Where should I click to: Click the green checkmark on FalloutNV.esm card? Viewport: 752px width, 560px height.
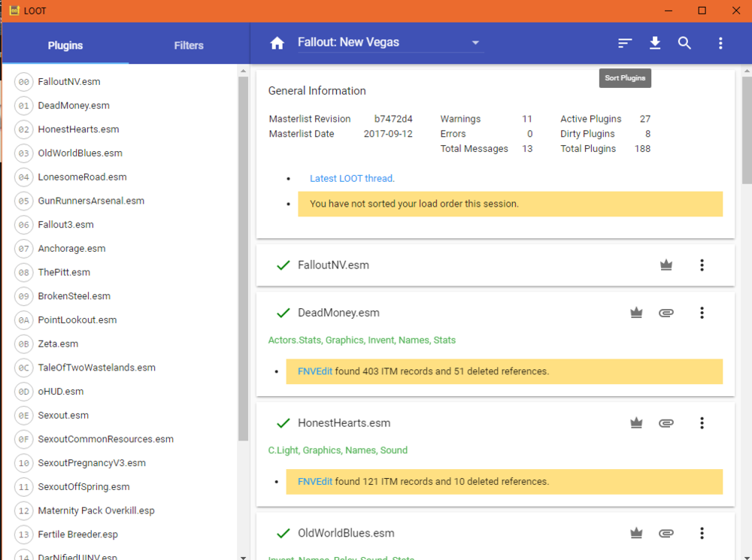click(x=284, y=265)
